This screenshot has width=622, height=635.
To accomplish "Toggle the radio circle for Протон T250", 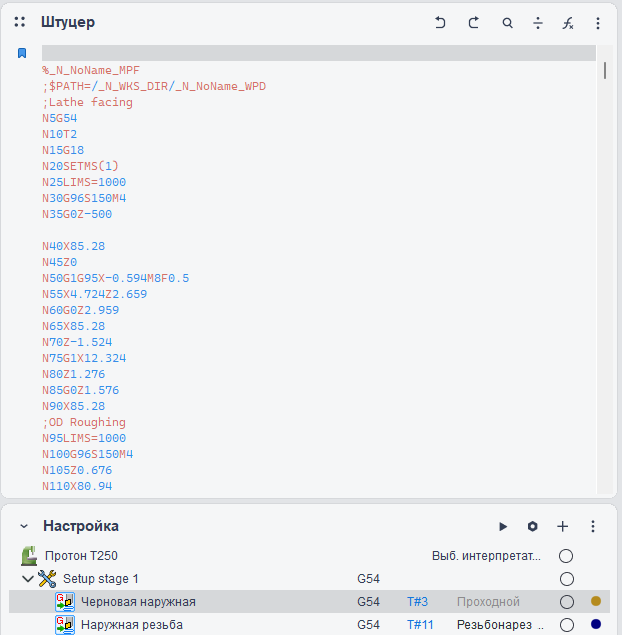I will [x=566, y=555].
